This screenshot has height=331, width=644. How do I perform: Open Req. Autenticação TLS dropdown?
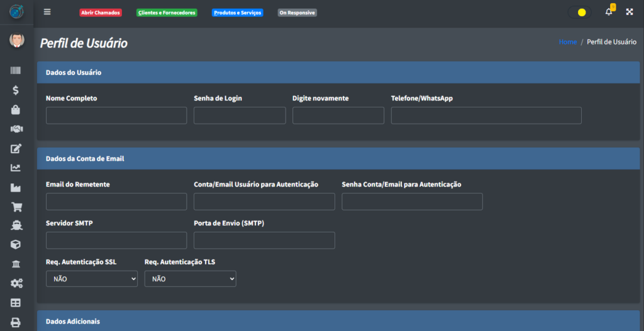click(x=190, y=279)
